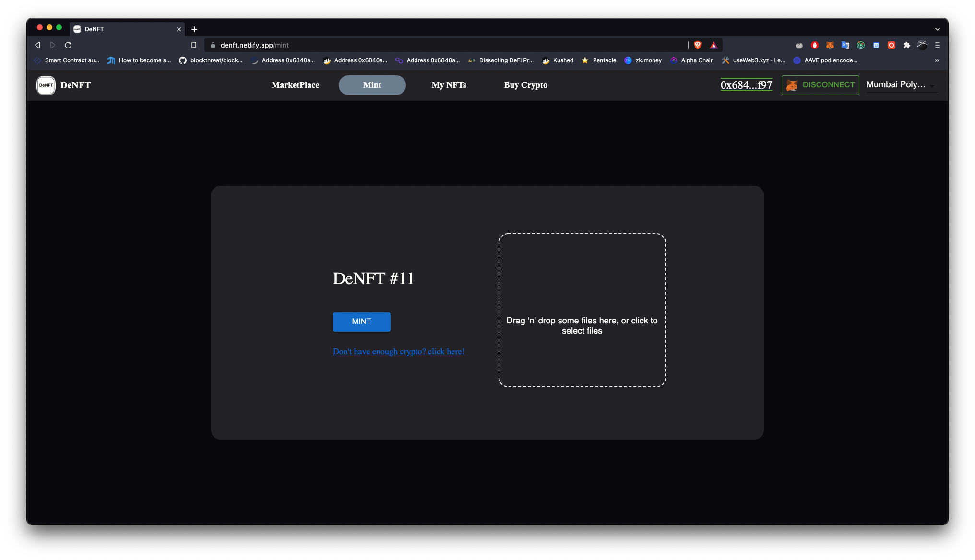Click the DISCONNECT wallet button

coord(820,85)
